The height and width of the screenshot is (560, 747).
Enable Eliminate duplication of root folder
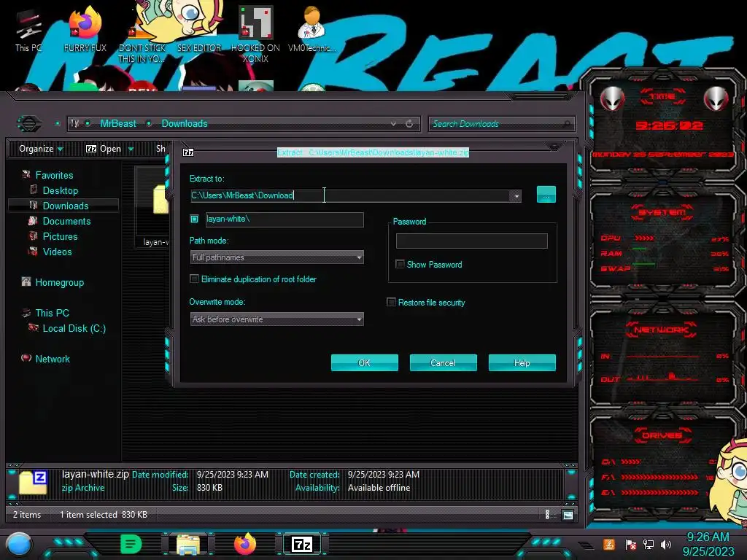(x=194, y=279)
